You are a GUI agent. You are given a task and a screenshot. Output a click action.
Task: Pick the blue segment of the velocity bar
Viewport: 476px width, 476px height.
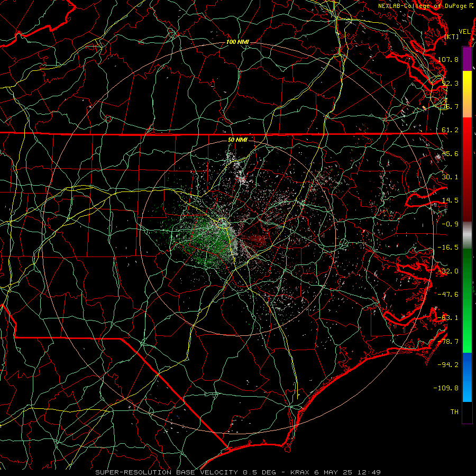(x=467, y=377)
